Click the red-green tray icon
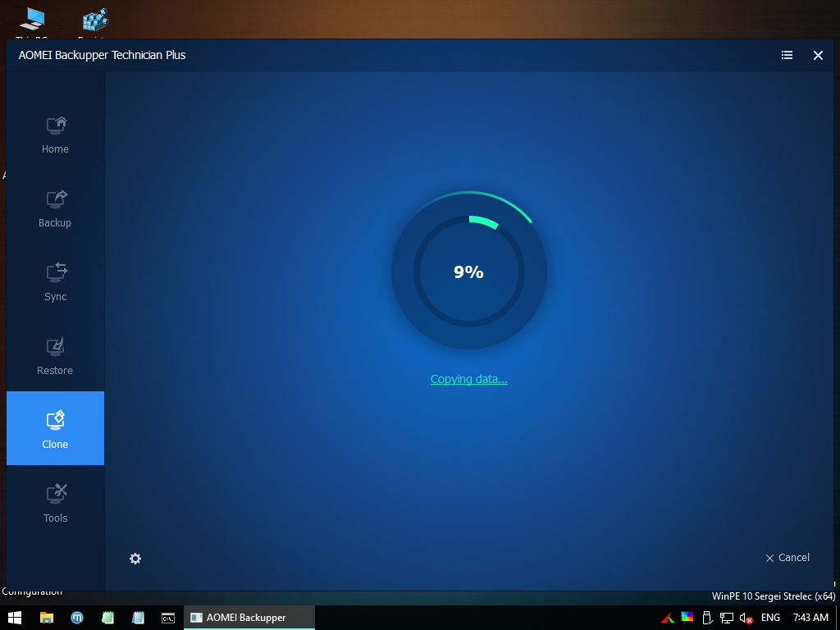The height and width of the screenshot is (630, 840). (x=668, y=619)
